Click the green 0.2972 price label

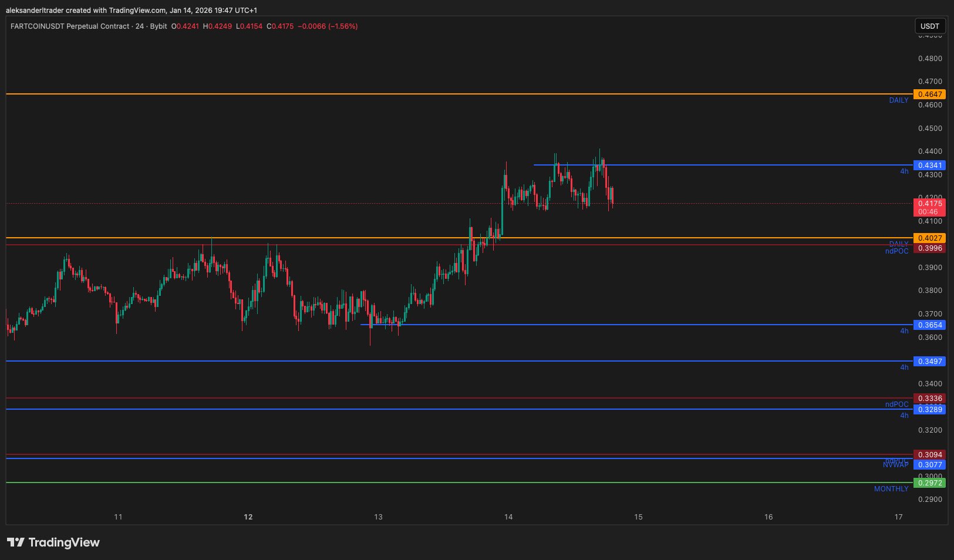tap(929, 483)
